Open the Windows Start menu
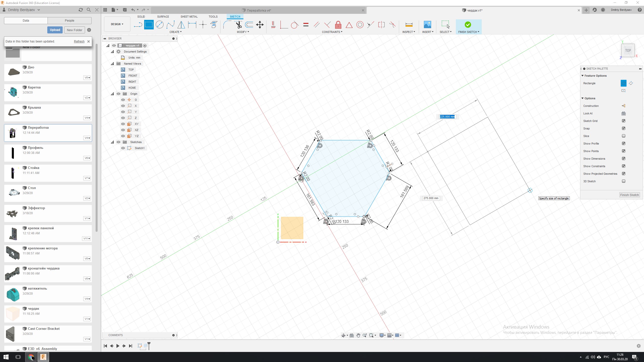 6,357
